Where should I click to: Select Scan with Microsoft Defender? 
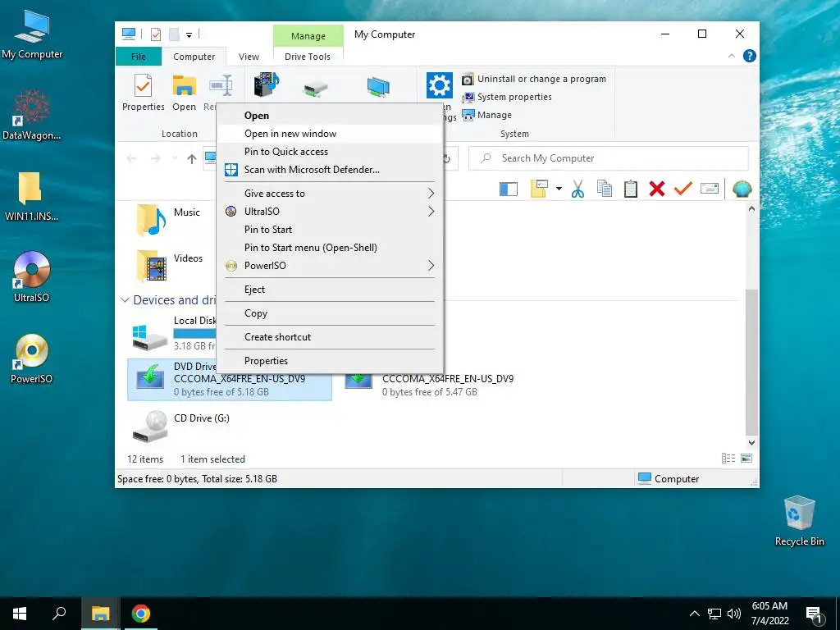[x=330, y=170]
